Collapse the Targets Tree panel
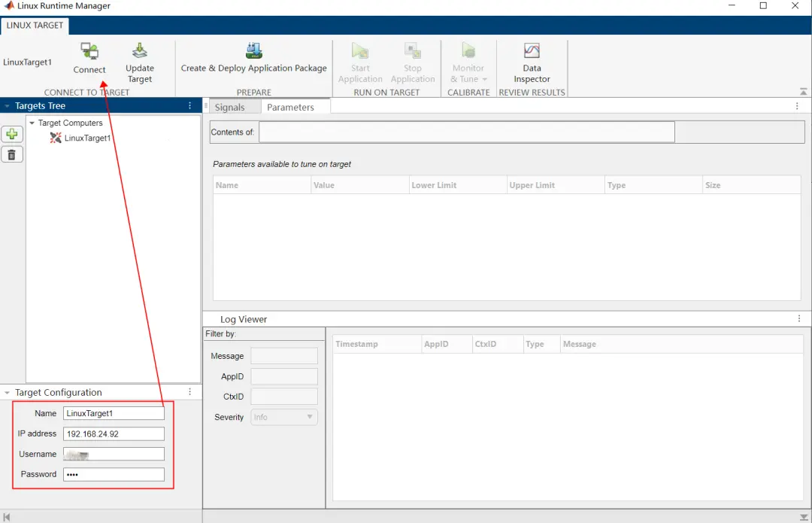Screen dimensions: 812x523 click(7, 106)
